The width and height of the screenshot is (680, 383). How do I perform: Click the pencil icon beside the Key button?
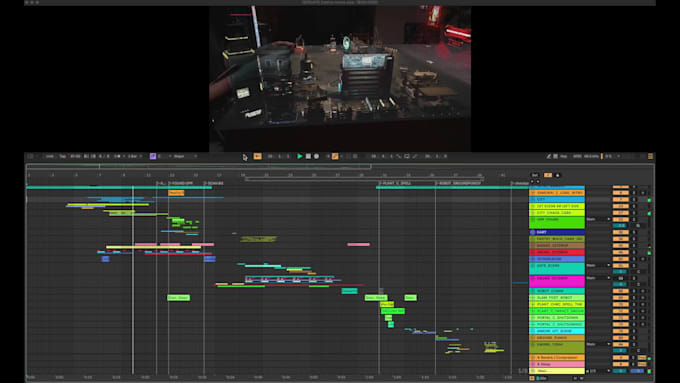tap(548, 156)
